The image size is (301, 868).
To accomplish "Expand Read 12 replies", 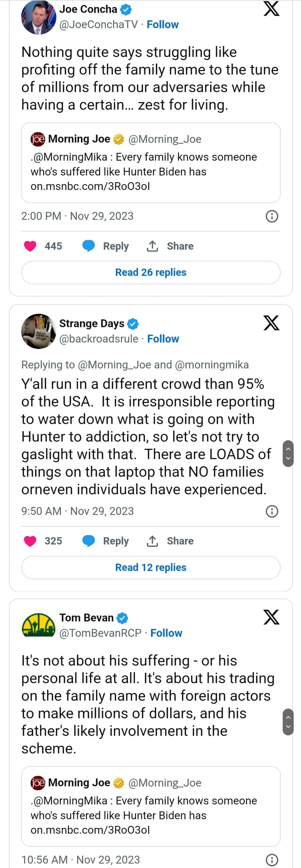I will [x=150, y=567].
